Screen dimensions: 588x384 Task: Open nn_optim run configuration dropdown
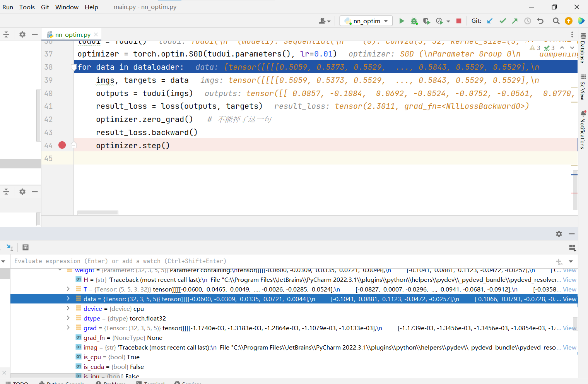[x=366, y=21]
